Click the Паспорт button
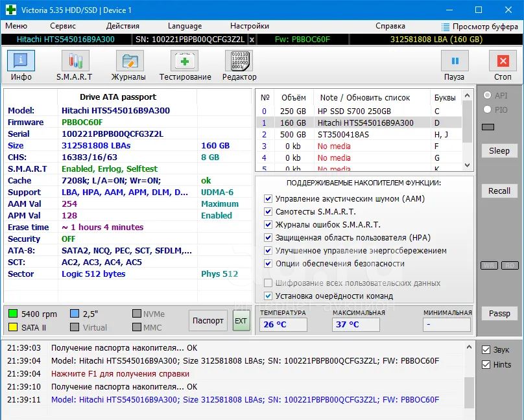 pos(208,320)
